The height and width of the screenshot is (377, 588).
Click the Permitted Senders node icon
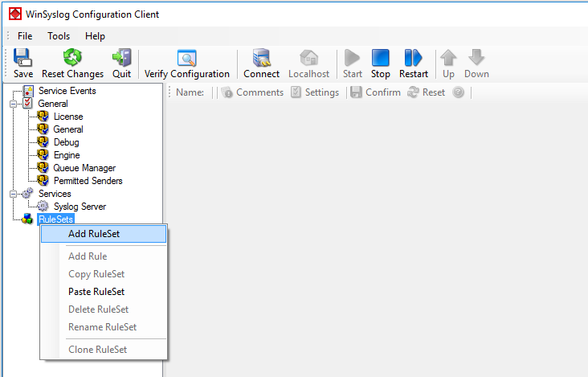(x=43, y=180)
